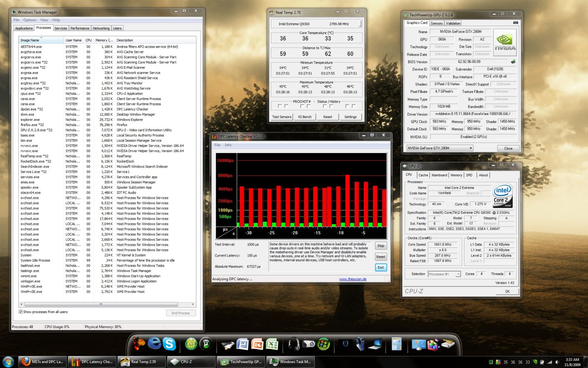Open CPU-Z Mainboard tab

pyautogui.click(x=439, y=175)
